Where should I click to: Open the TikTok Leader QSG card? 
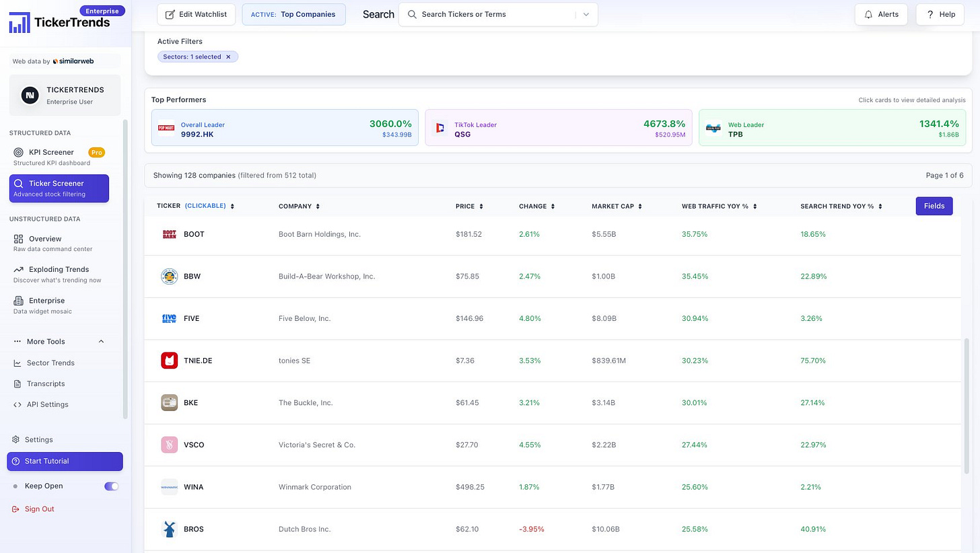click(559, 128)
